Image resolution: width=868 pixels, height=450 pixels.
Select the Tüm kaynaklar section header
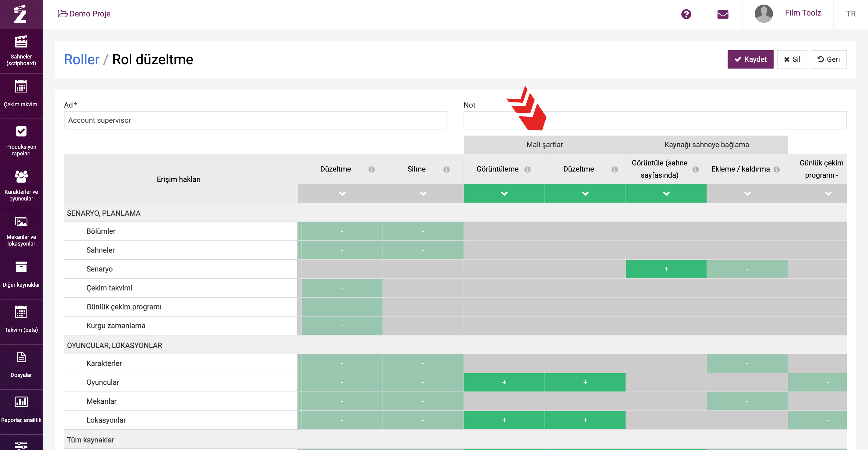[455, 440]
